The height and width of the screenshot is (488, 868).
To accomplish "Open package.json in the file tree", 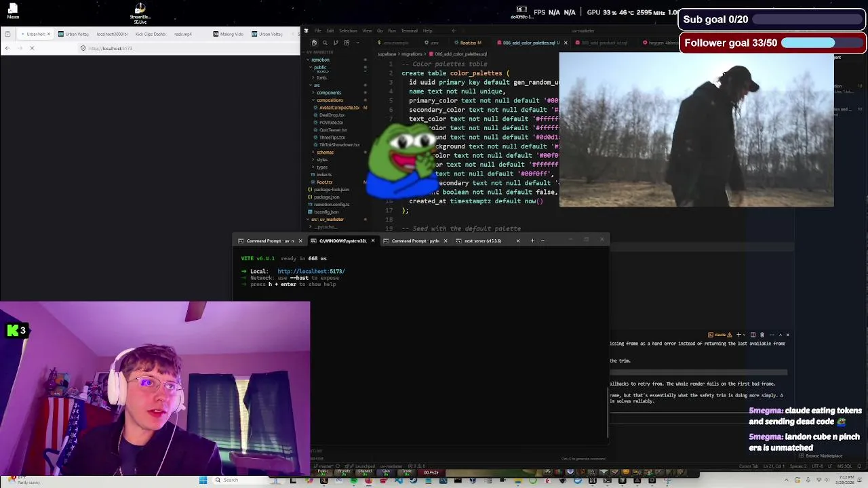I will pos(326,197).
